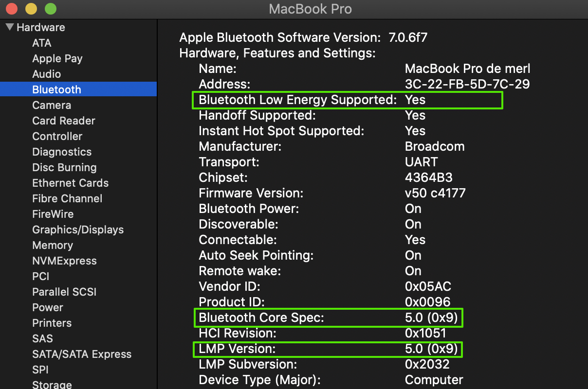
Task: Open the Controller category
Action: [57, 136]
